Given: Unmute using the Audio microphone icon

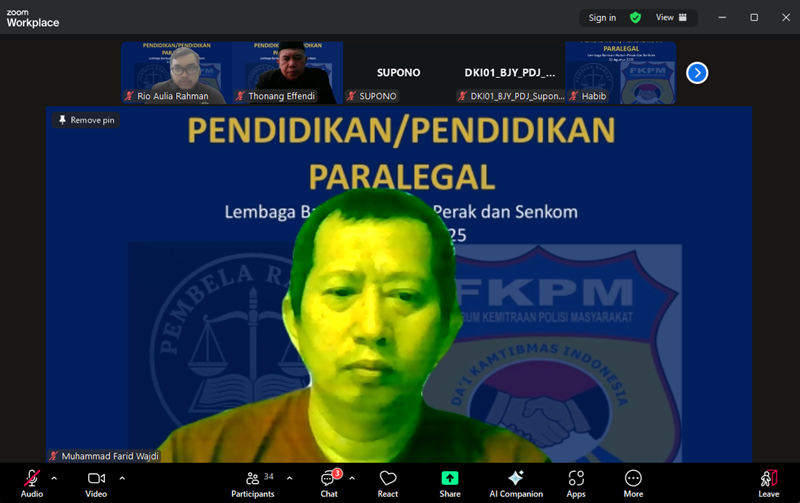Looking at the screenshot, I should pos(32,478).
